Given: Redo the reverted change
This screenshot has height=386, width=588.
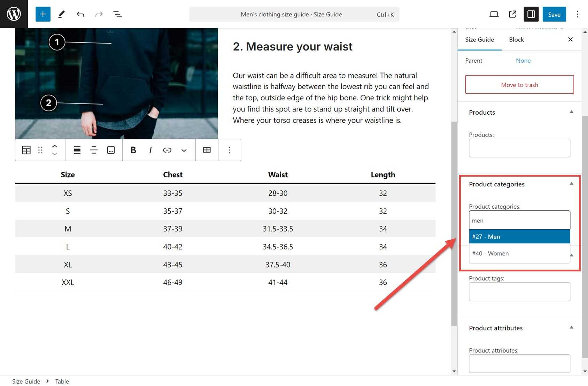Looking at the screenshot, I should [x=99, y=14].
